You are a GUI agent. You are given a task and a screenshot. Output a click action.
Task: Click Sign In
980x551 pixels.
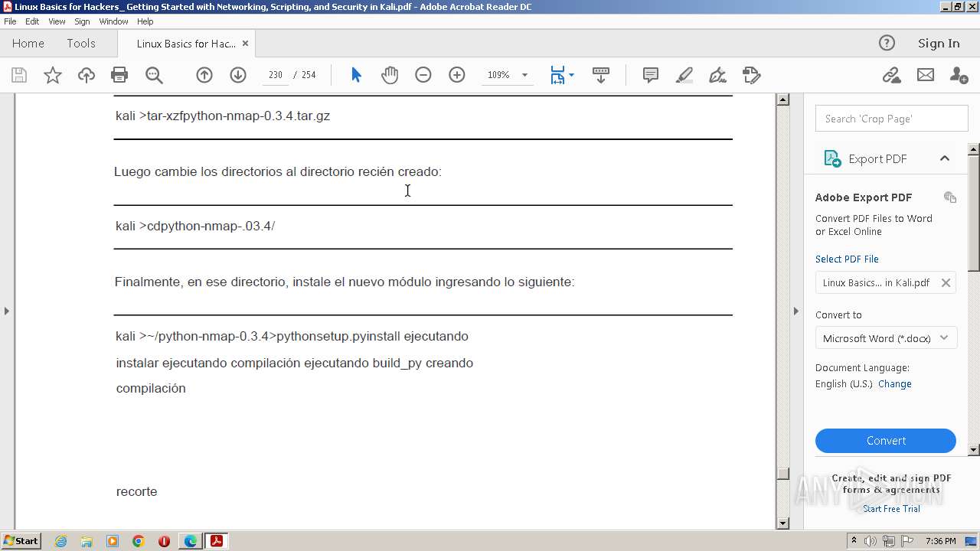pos(939,43)
